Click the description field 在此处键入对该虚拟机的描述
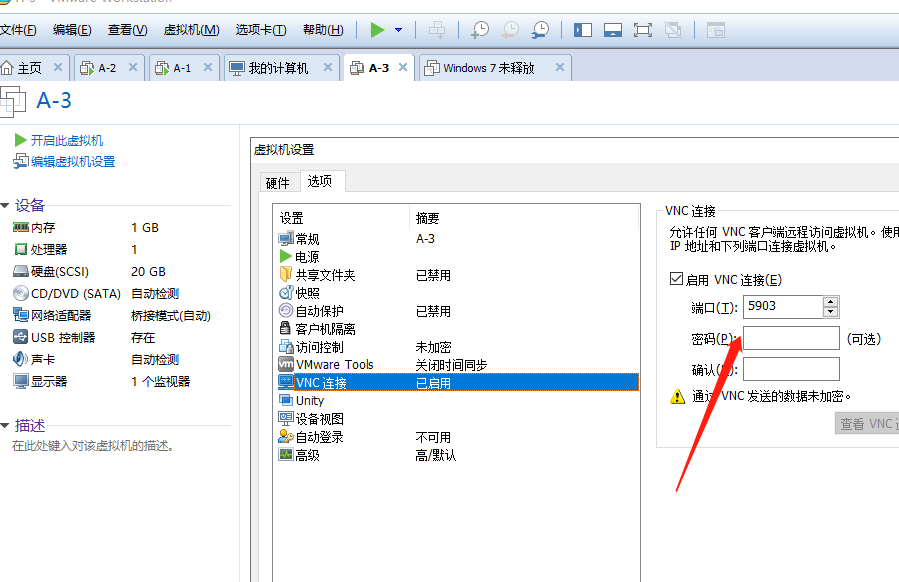This screenshot has width=899, height=582. click(93, 446)
